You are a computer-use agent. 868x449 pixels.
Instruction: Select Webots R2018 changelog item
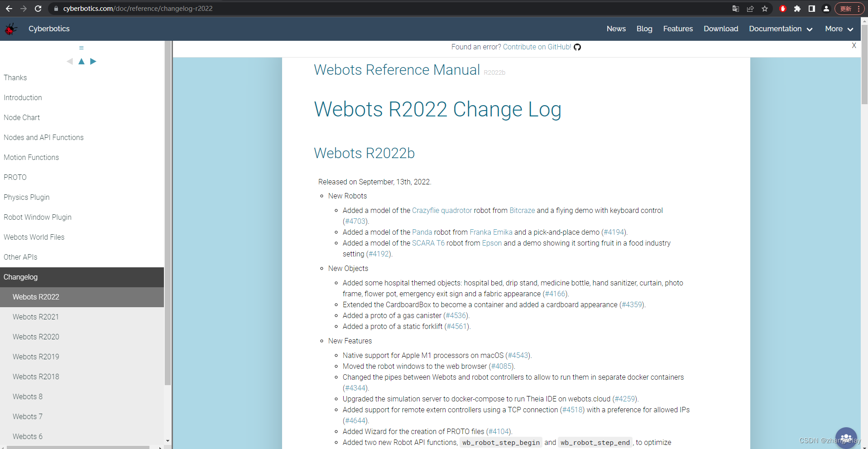tap(82, 377)
